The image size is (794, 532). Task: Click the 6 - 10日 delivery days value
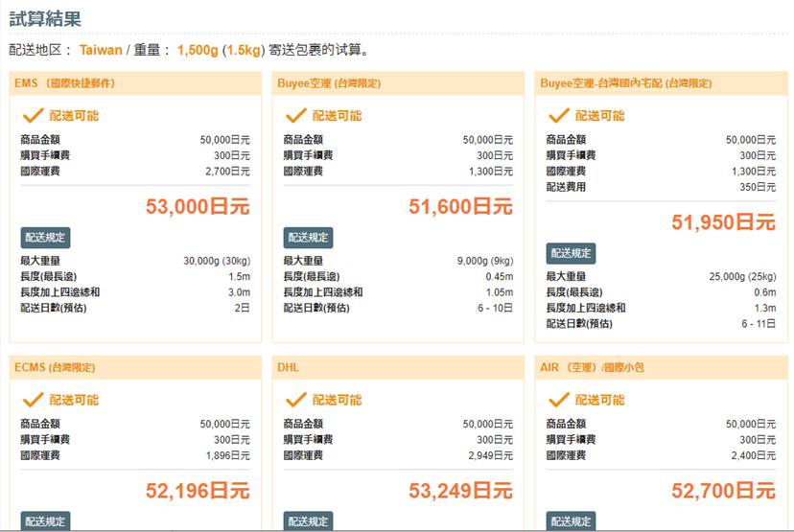click(495, 308)
